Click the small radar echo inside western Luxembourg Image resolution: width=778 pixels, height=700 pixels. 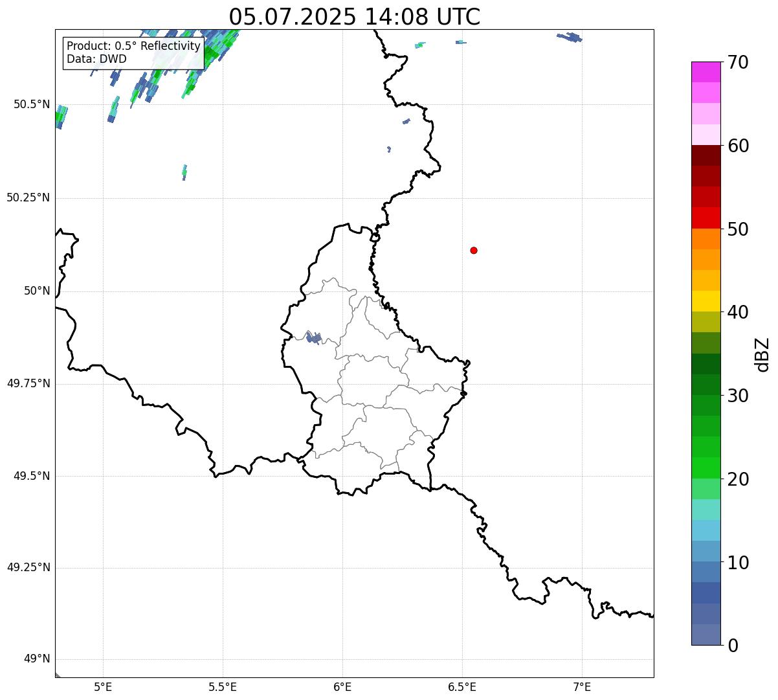coord(313,337)
